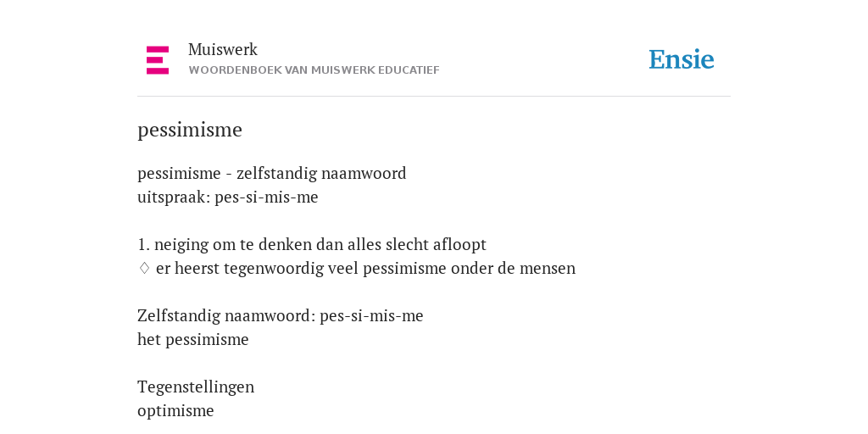
Task: Click the line 'pessimisme - zelfstandig naamwoord'
Action: pos(272,173)
